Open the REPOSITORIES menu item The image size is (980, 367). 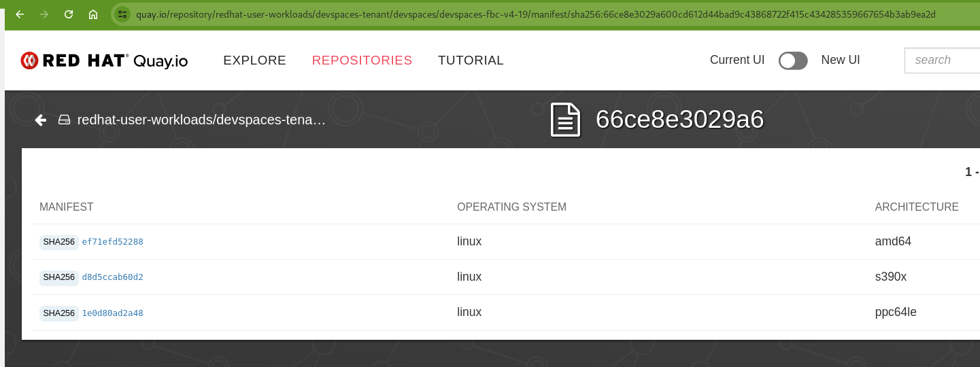362,60
